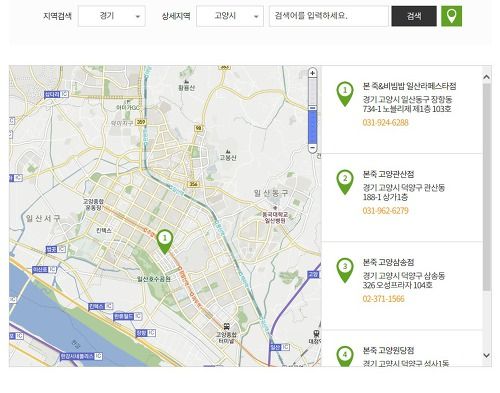Click the 고양종합터미널 station icon on map
Screen dimensions: 500x393
pos(226,326)
